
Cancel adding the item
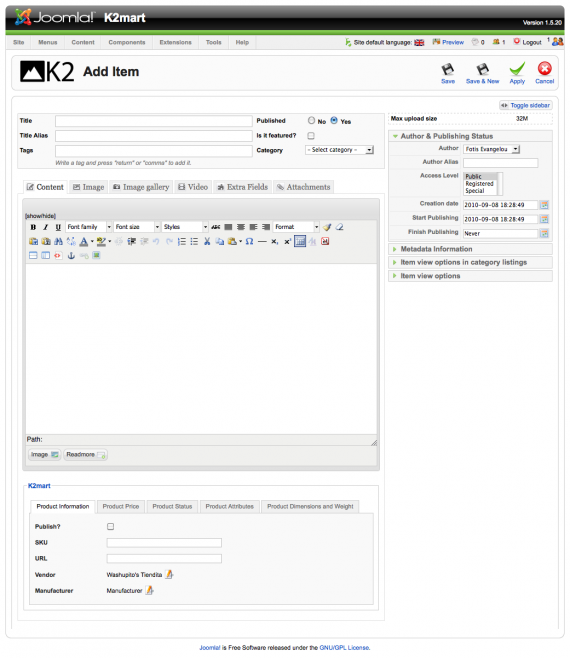[544, 73]
